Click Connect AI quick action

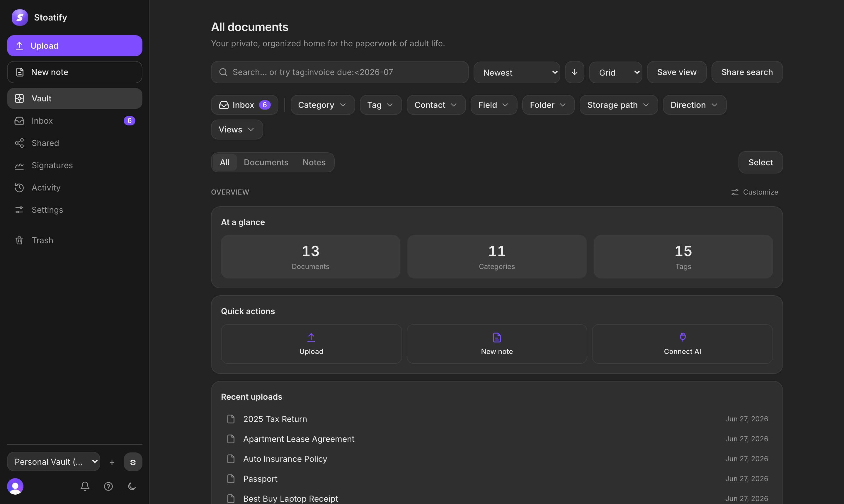[682, 344]
